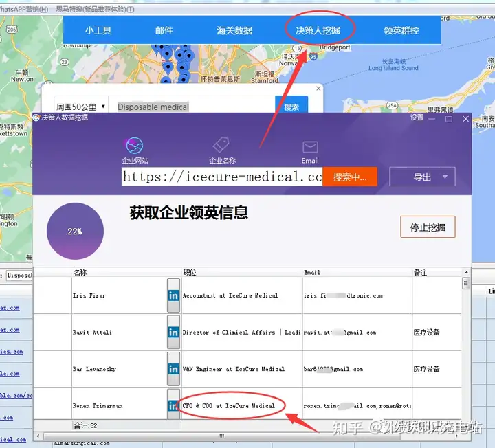495x448 pixels.
Task: Click 'Director of Clinical Affairs' cell
Action: [242, 332]
